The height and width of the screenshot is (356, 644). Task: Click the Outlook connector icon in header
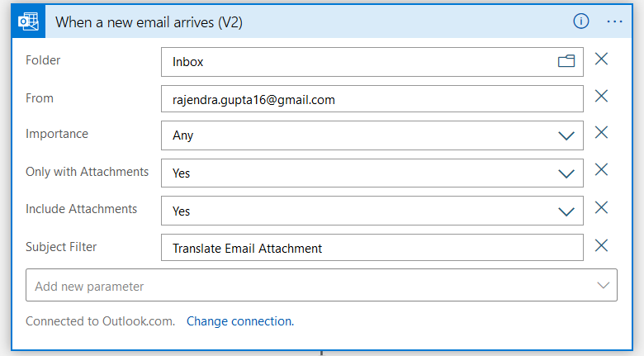[x=29, y=21]
